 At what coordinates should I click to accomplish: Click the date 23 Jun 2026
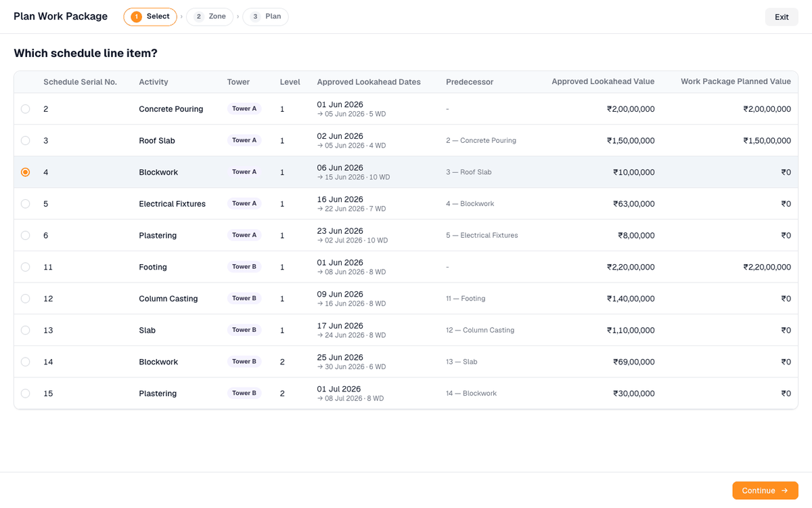click(340, 231)
